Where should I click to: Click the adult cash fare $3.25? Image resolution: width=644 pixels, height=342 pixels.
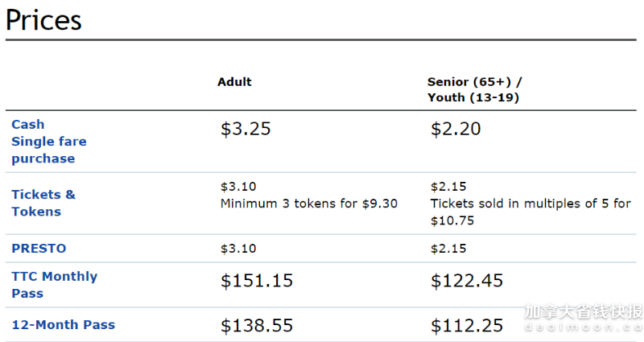pyautogui.click(x=246, y=129)
